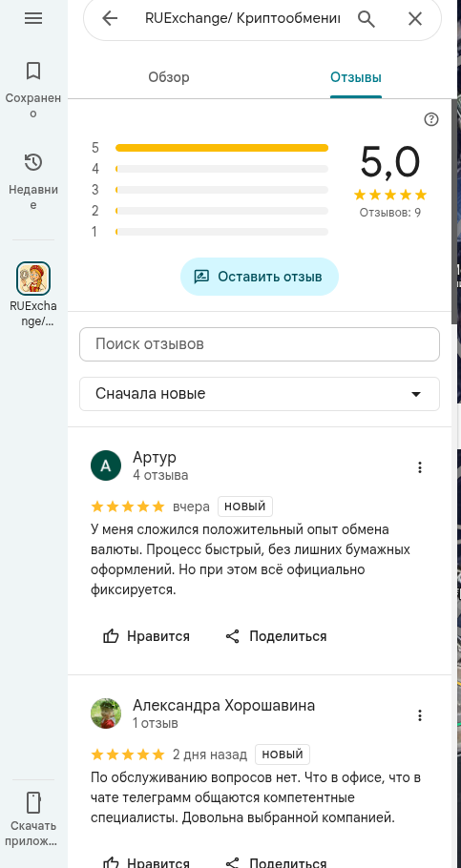Like Артур's review with Нравится

pyautogui.click(x=146, y=636)
